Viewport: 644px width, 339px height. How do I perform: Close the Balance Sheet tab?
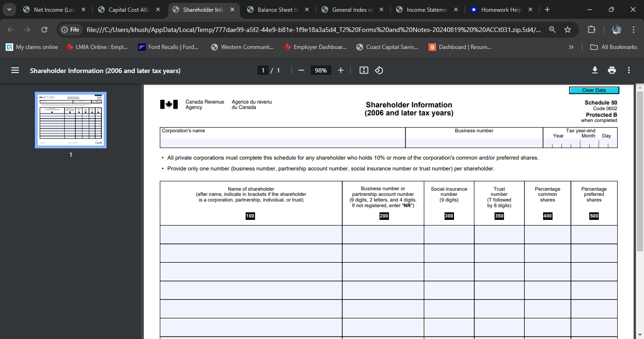pyautogui.click(x=307, y=9)
